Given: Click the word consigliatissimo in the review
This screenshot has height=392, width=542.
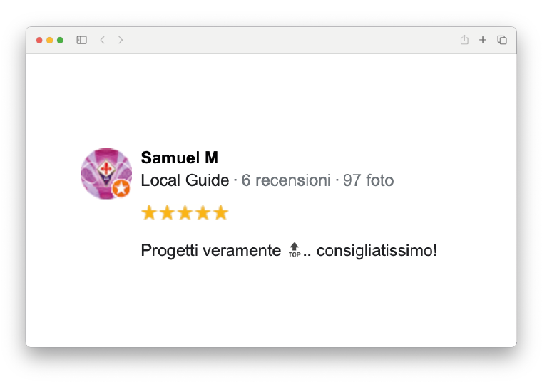Looking at the screenshot, I should (x=377, y=251).
